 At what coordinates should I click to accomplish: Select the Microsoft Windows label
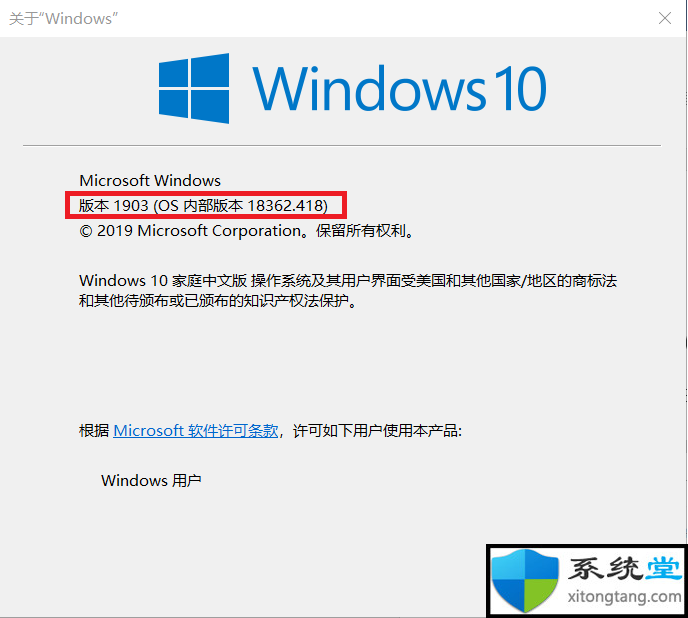pyautogui.click(x=150, y=180)
